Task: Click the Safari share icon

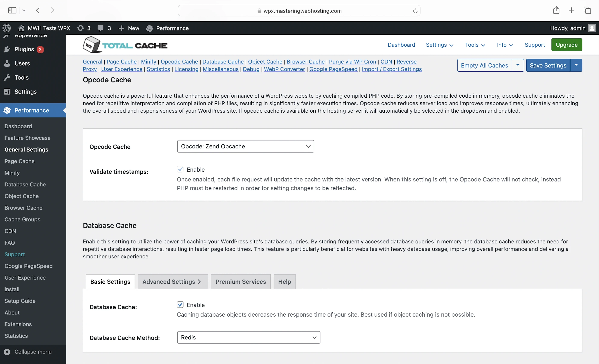Action: click(556, 10)
